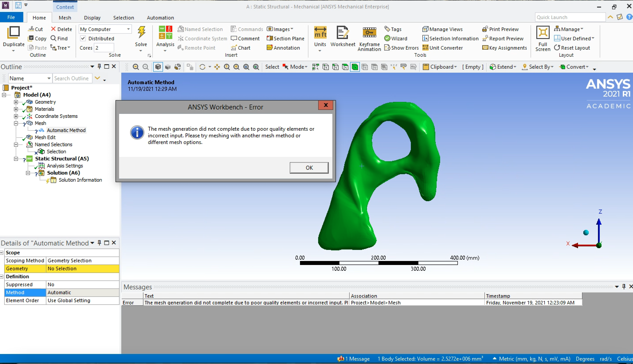Collapse the Mesh tree node
Screen dimensions: 633x364
[x=16, y=123]
